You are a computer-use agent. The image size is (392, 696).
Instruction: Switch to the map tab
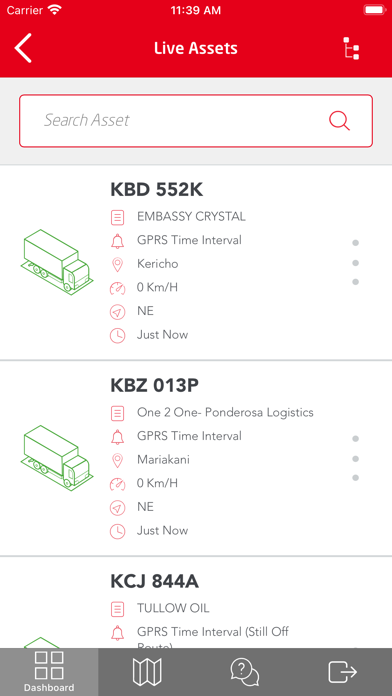click(x=147, y=672)
